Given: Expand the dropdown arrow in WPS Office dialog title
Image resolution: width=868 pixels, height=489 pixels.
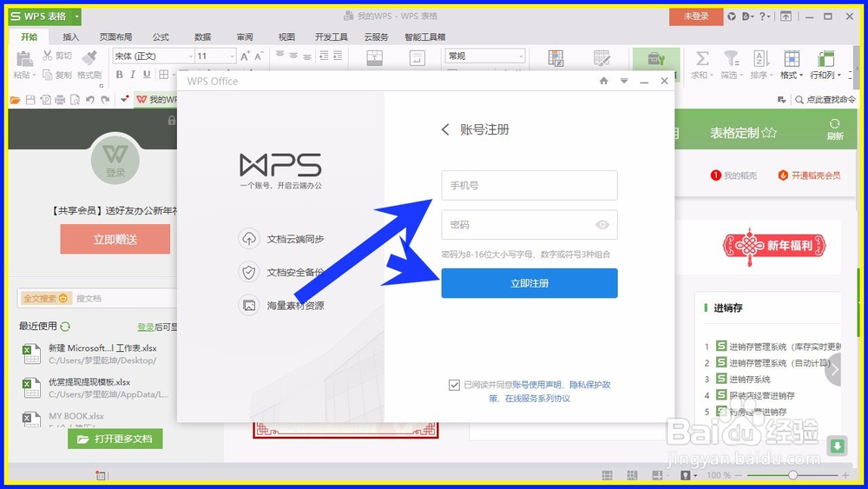Looking at the screenshot, I should tap(624, 81).
